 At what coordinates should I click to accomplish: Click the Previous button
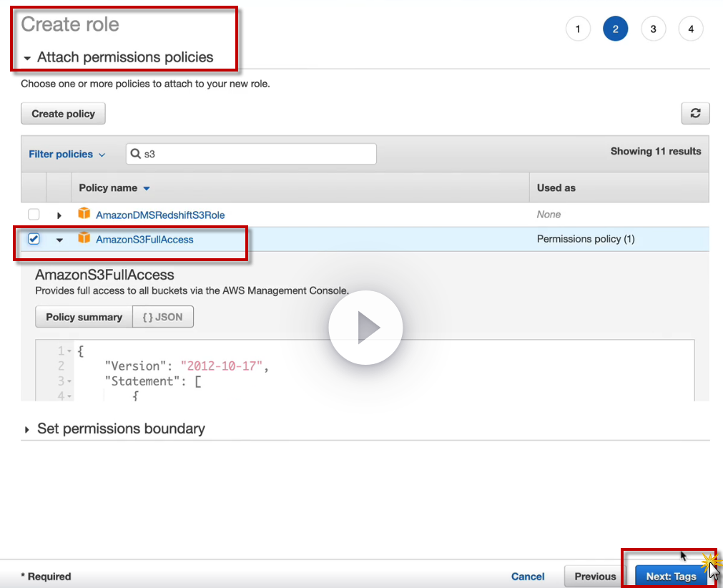click(x=595, y=576)
